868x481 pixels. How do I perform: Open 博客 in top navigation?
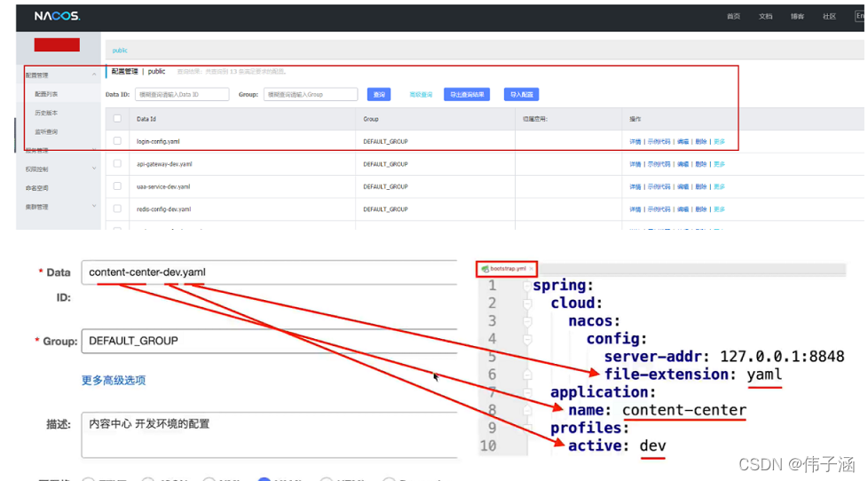[x=798, y=17]
